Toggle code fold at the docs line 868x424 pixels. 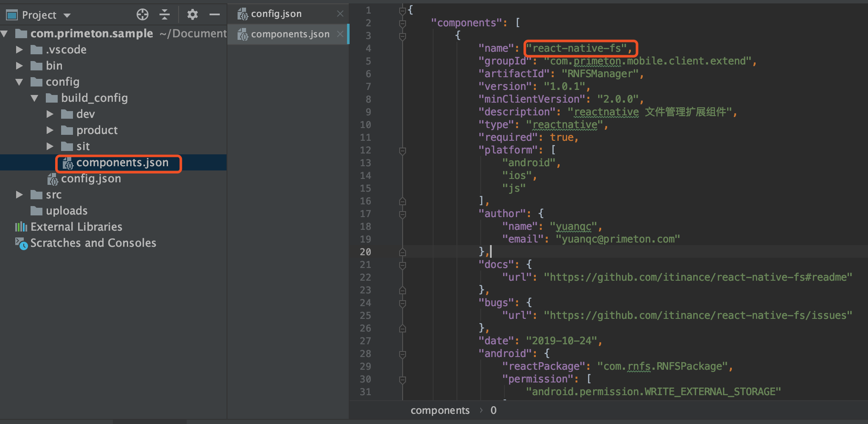point(403,265)
